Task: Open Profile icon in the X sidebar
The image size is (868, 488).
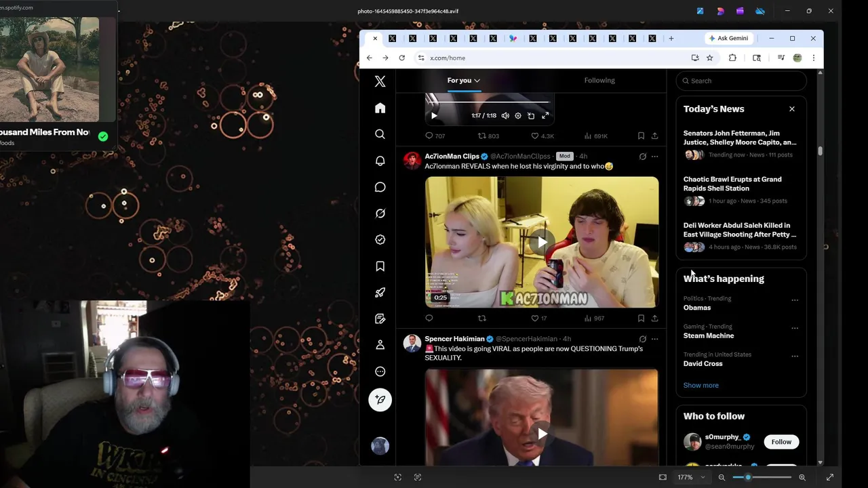Action: pos(380,345)
